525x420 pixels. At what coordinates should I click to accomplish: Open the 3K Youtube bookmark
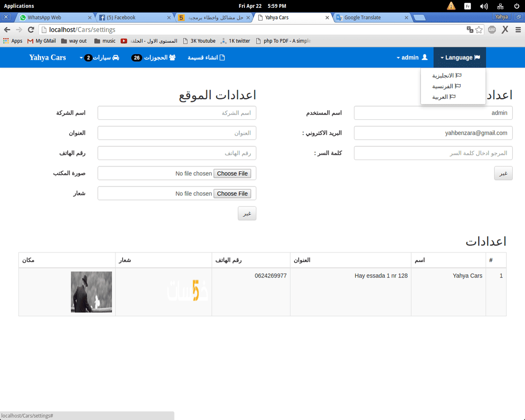tap(199, 41)
